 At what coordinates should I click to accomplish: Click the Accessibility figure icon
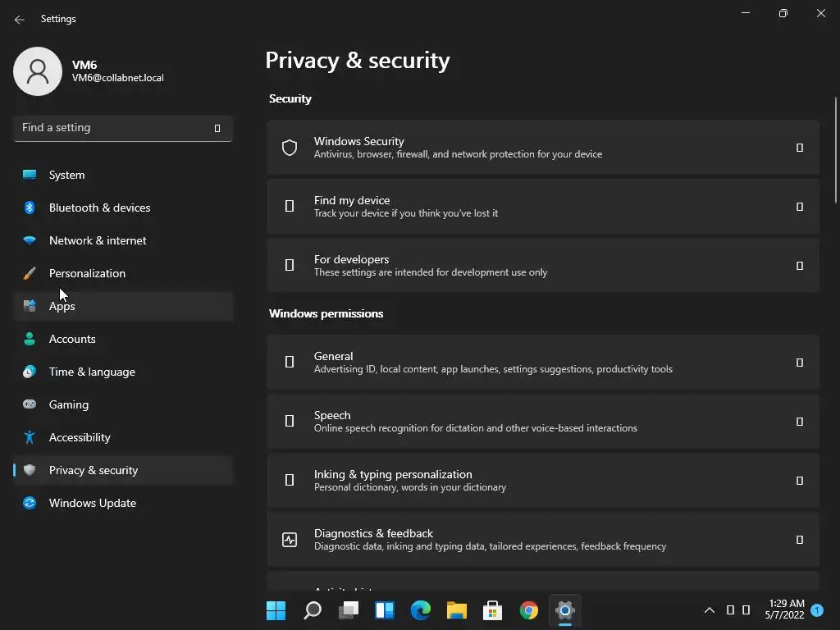[30, 437]
